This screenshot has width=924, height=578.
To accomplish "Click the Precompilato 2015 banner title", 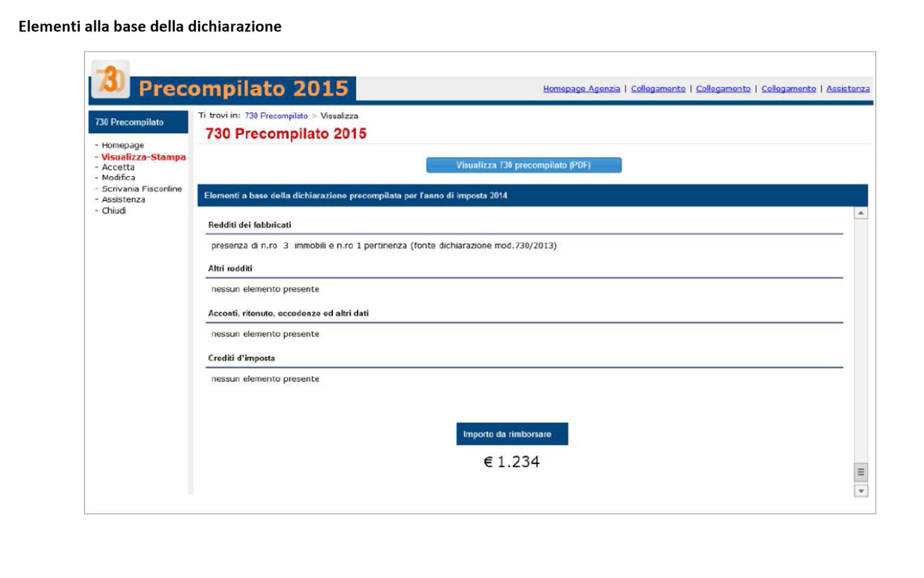I will coord(243,89).
